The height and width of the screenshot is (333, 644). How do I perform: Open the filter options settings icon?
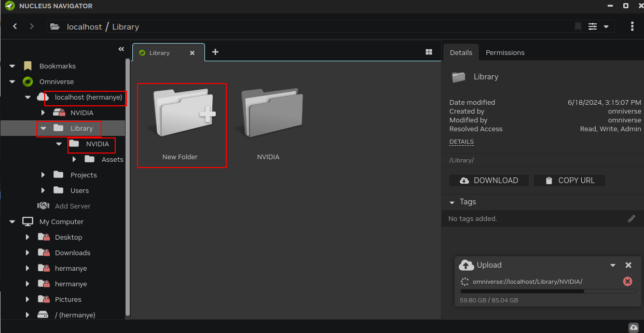tap(593, 26)
